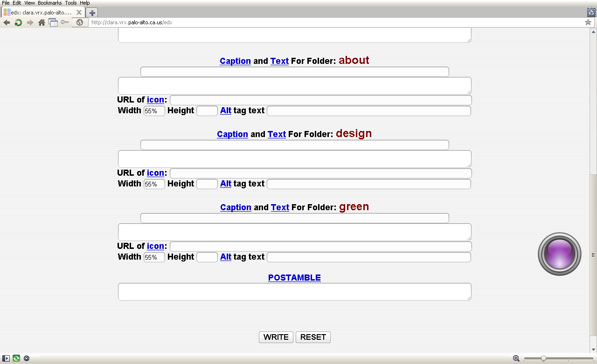This screenshot has width=597, height=364.
Task: Bookmark this page with the star icon
Action: pos(588,22)
